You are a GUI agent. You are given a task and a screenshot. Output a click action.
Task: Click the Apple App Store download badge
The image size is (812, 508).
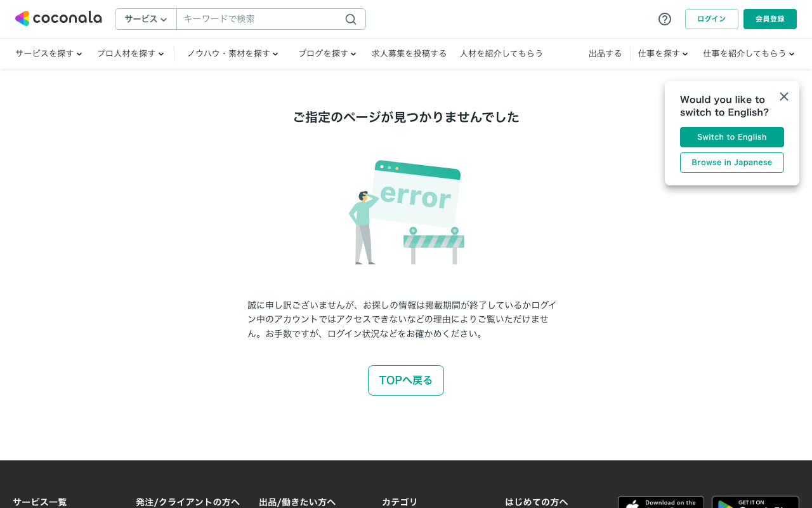coord(661,502)
